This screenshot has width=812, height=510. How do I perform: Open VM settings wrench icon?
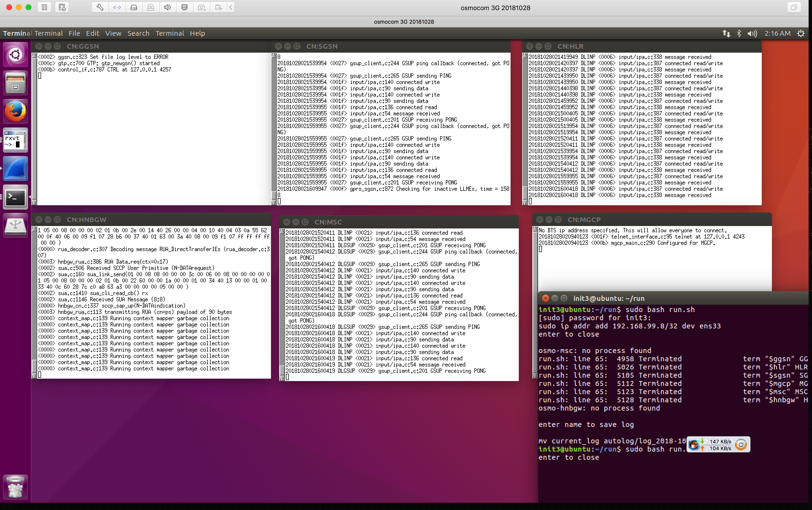pos(100,7)
